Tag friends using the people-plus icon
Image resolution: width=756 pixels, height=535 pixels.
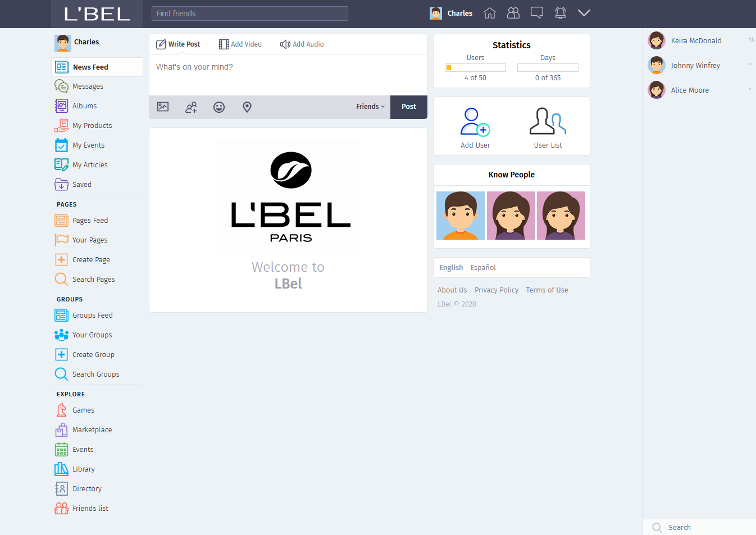point(191,107)
